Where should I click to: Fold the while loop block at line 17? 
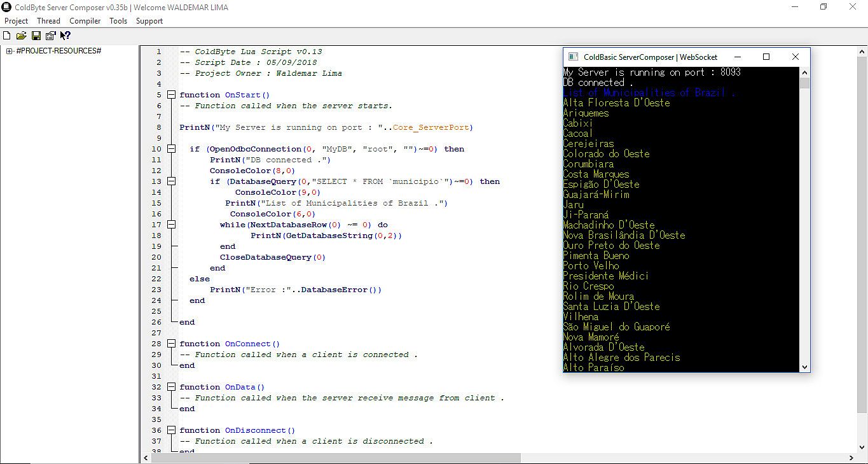[171, 225]
